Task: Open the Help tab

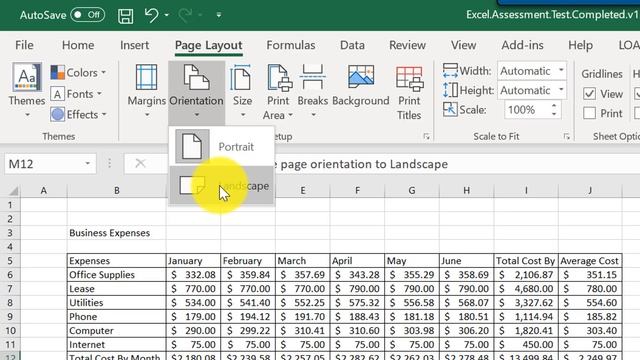Action: [580, 45]
